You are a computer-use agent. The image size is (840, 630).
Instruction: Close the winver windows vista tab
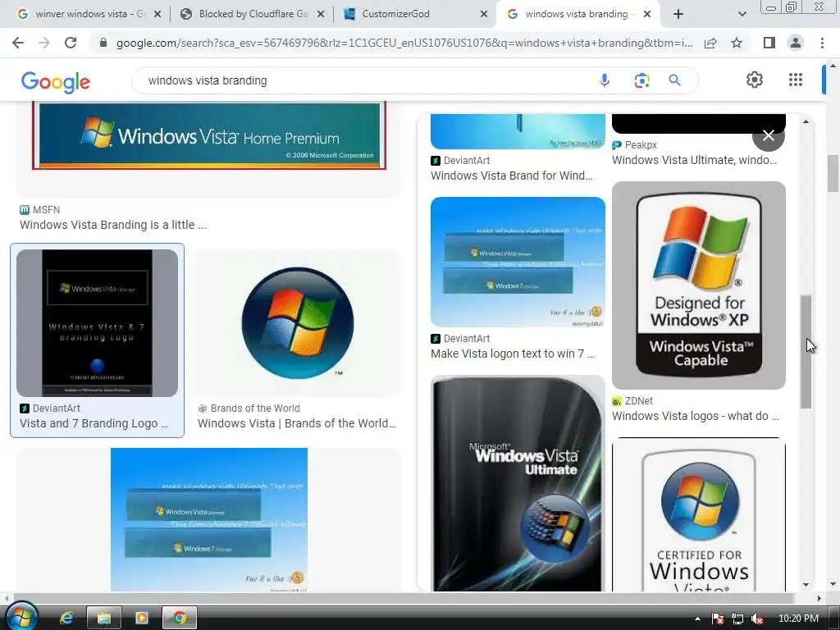point(157,14)
